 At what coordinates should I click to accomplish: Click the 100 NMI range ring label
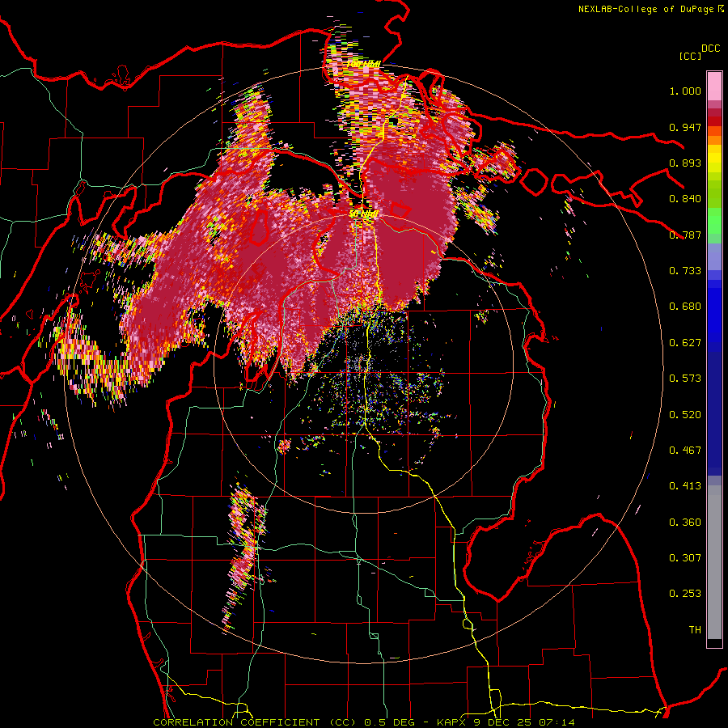pos(363,64)
